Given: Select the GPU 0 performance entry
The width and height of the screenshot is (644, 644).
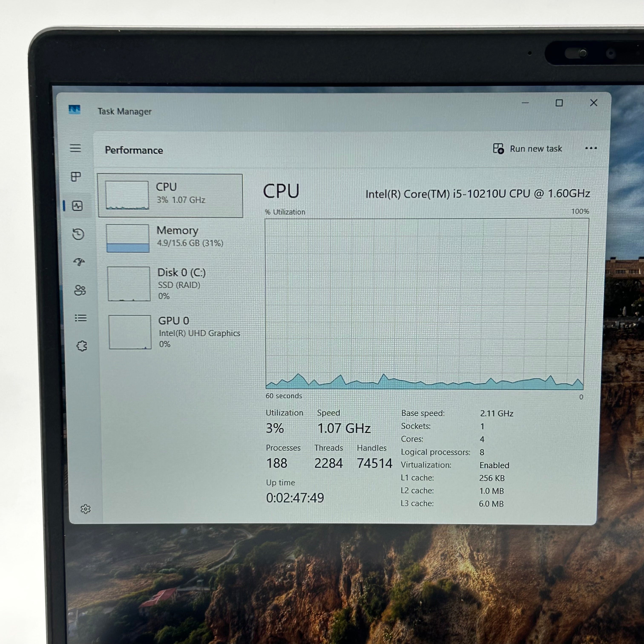Looking at the screenshot, I should pos(172,332).
